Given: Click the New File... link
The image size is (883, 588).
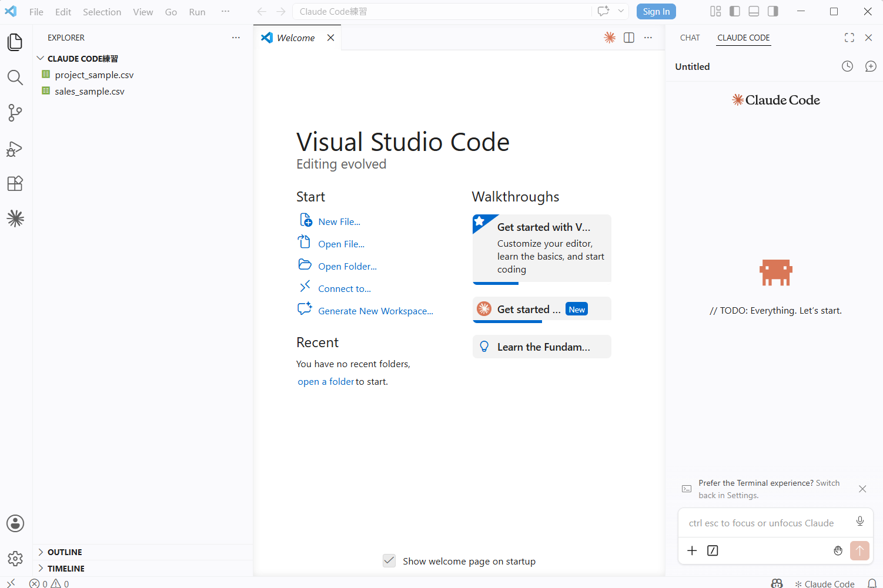Looking at the screenshot, I should (339, 221).
